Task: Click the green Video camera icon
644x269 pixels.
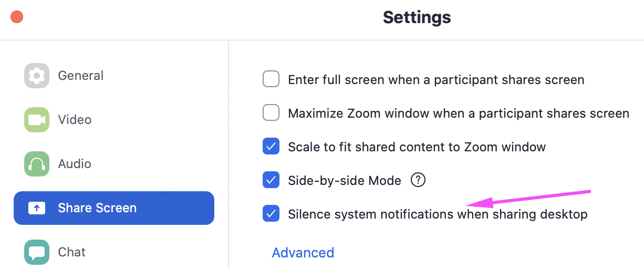Action: [x=37, y=120]
